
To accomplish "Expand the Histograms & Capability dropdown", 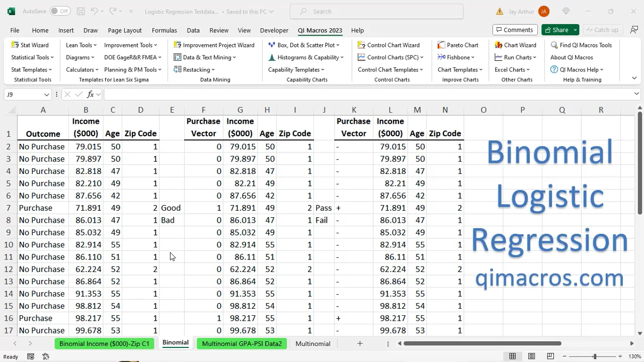I will (306, 57).
